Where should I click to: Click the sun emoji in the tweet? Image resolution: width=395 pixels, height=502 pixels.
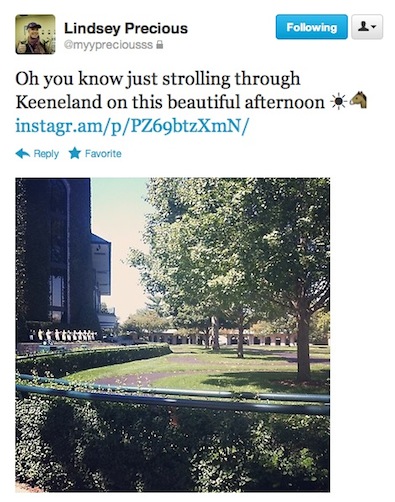coord(339,102)
